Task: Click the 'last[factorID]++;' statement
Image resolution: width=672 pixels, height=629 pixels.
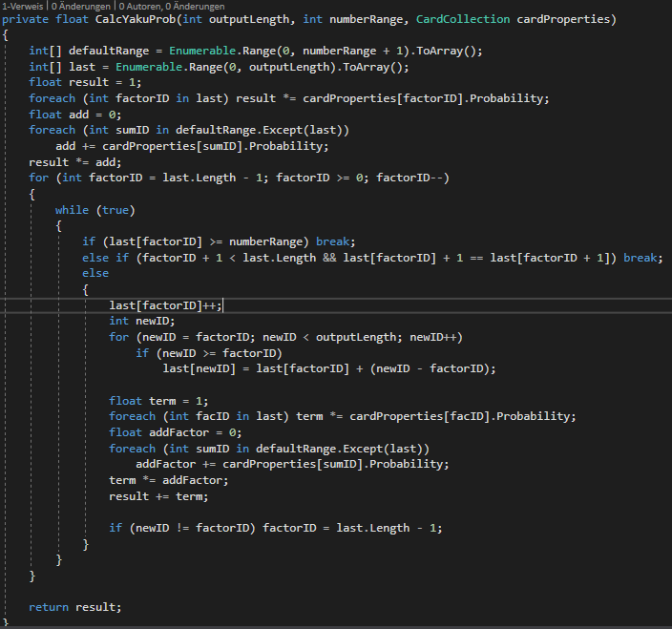Action: tap(165, 305)
